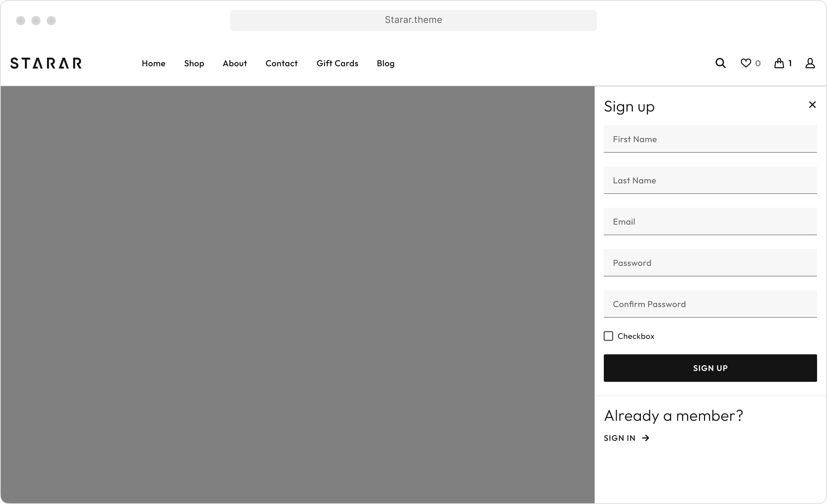Tick the Checkbox option
Screen dimensions: 827x504
pos(608,336)
